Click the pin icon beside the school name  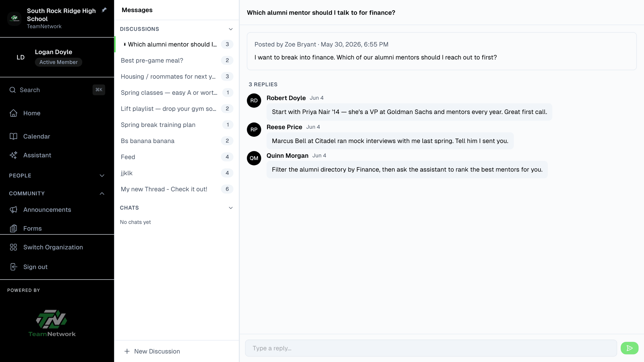104,10
